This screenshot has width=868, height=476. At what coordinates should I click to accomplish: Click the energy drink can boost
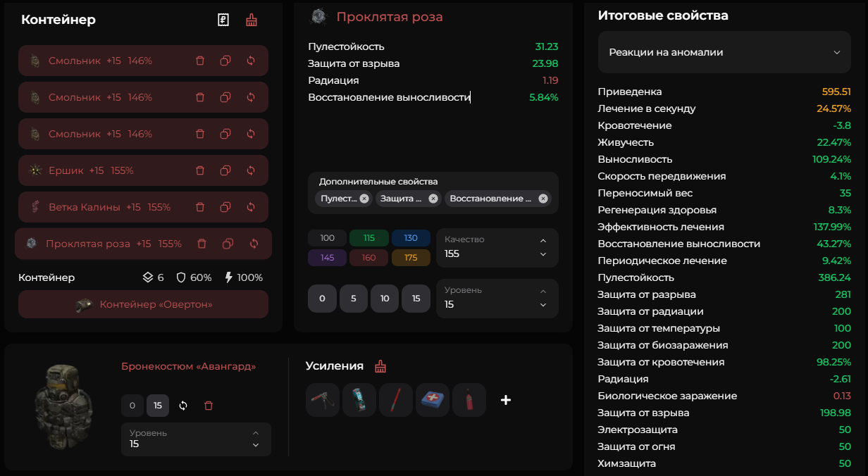[359, 400]
